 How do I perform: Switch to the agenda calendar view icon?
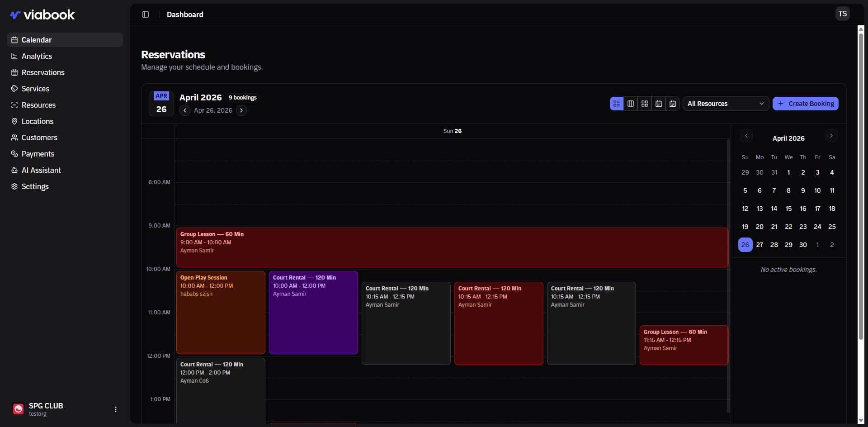pyautogui.click(x=673, y=104)
